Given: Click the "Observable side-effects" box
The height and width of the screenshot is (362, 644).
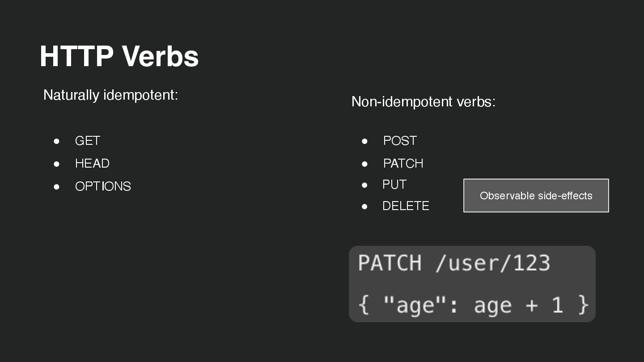Looking at the screenshot, I should click(536, 196).
